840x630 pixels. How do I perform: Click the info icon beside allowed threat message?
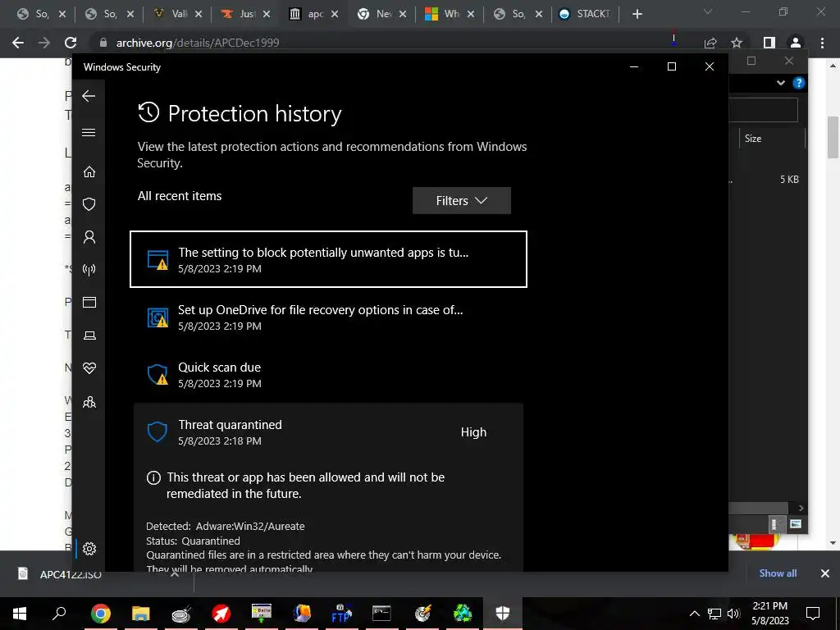[153, 477]
